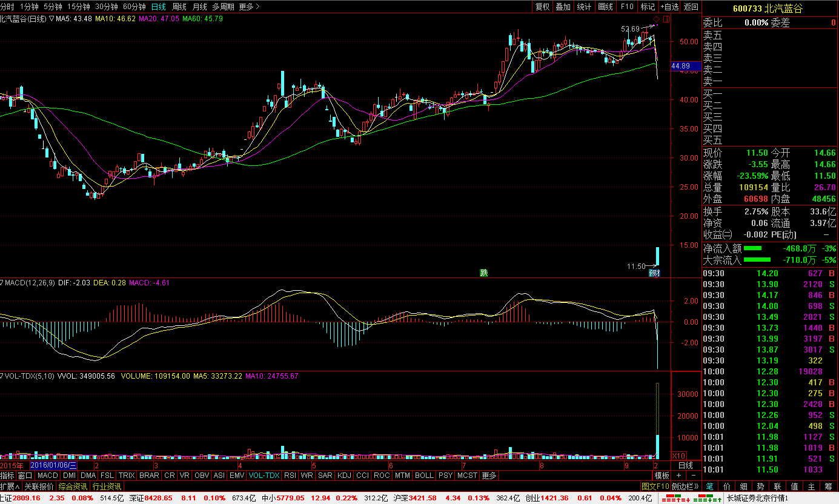This screenshot has width=839, height=504.
Task: Click the plus zoom-in button beside 模板
Action: (680, 476)
